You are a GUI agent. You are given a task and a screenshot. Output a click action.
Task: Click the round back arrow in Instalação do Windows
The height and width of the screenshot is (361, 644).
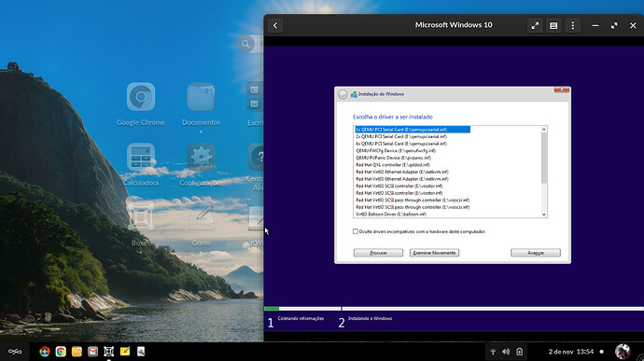point(343,94)
